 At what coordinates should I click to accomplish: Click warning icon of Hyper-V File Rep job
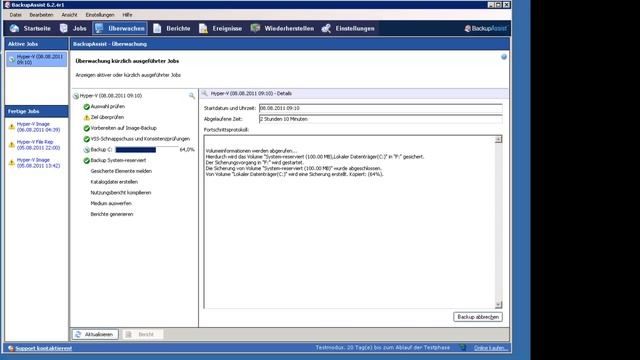[11, 144]
